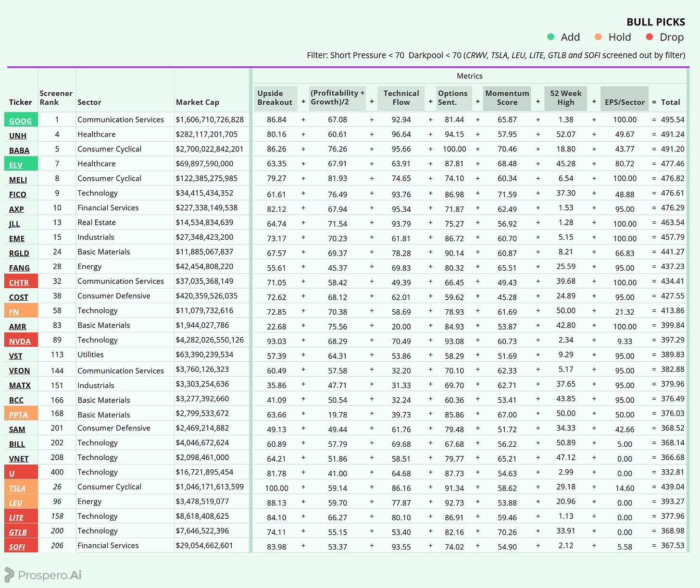This screenshot has height=588, width=700.
Task: Click the VST ticker link
Action: click(16, 356)
